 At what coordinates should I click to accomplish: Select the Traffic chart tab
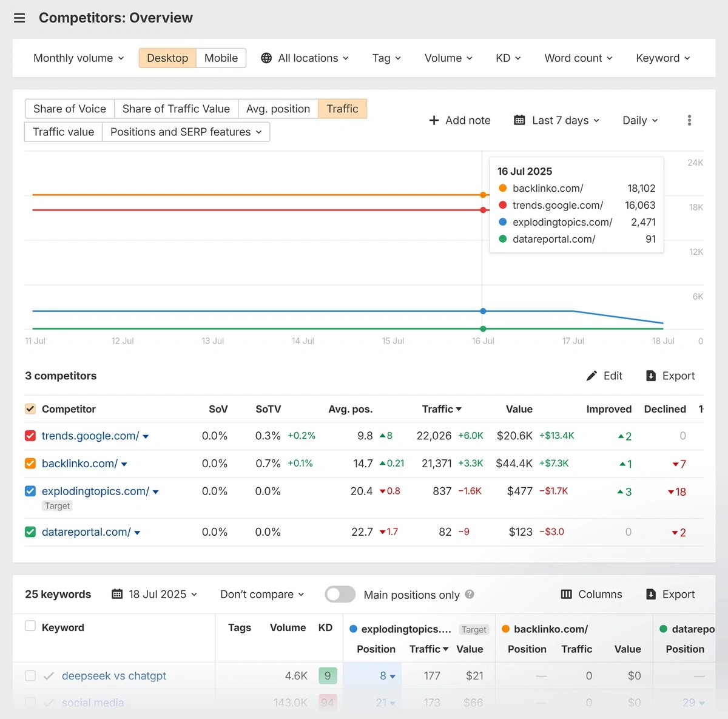tap(342, 109)
